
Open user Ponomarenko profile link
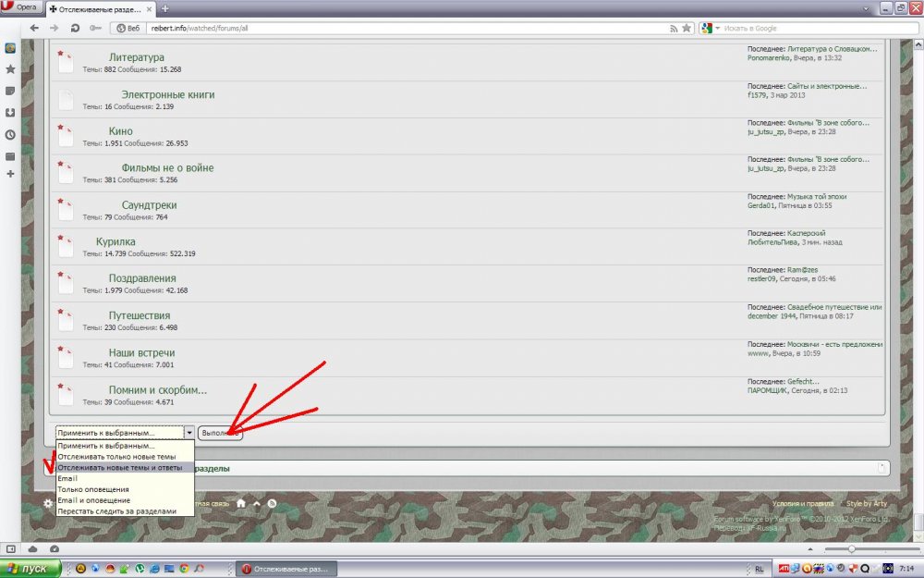769,58
